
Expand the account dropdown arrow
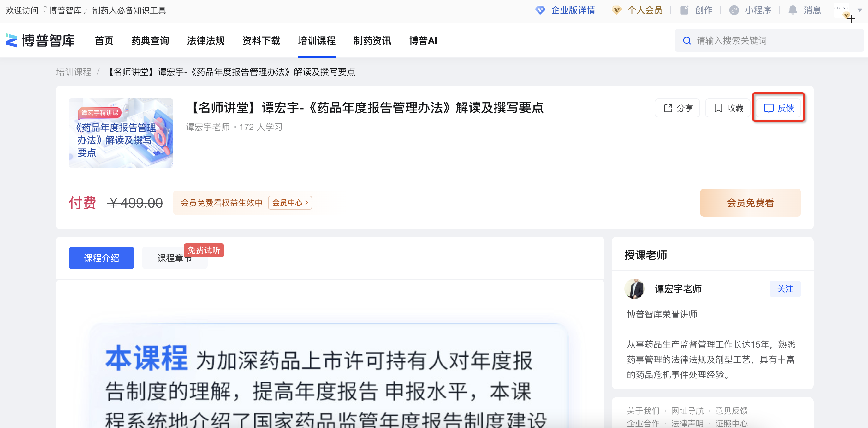(x=859, y=10)
